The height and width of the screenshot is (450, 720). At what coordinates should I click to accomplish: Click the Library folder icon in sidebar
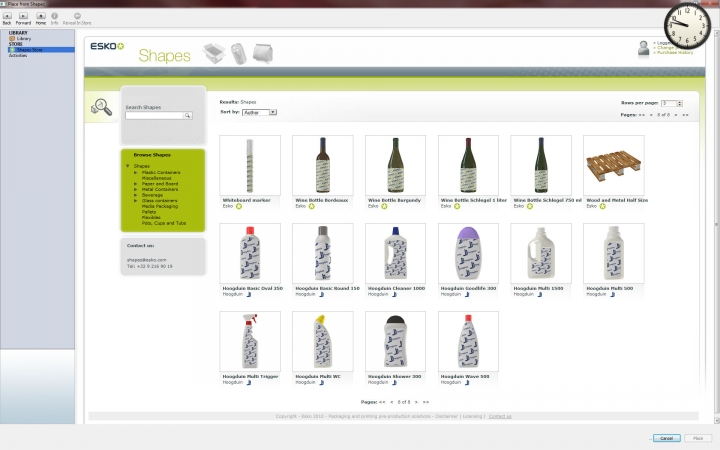12,39
